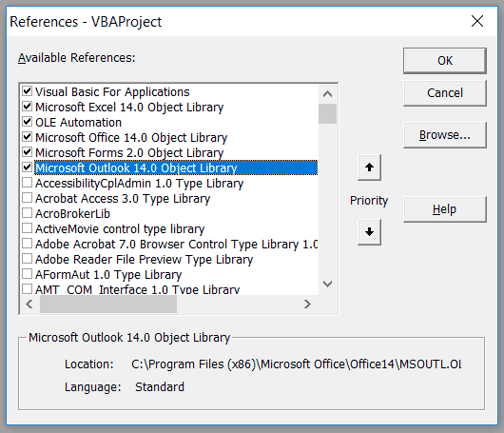Select ActiveMovie control type library item
The image size is (504, 433).
tap(120, 229)
